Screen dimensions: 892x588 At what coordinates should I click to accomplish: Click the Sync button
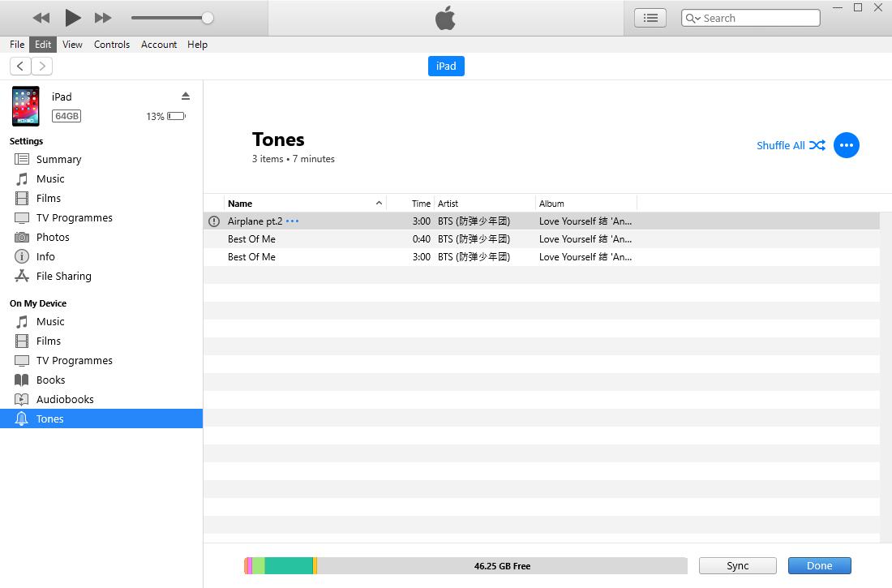click(x=737, y=566)
